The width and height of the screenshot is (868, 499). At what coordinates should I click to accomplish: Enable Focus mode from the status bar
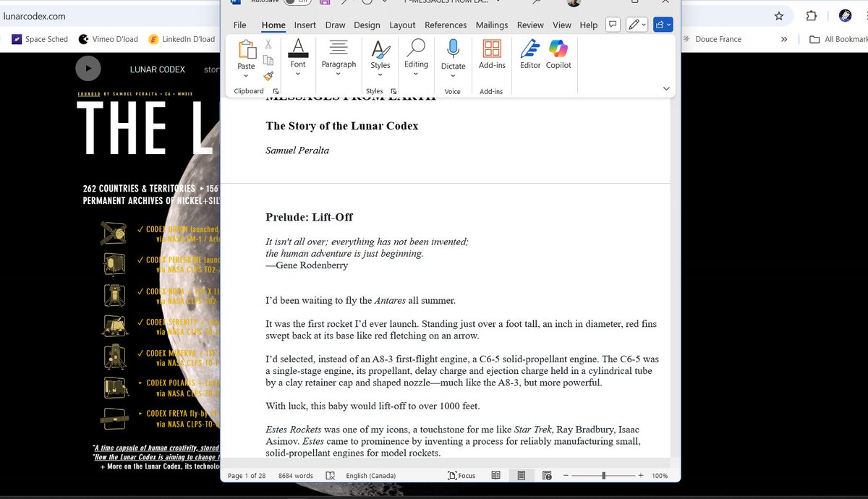(x=461, y=475)
